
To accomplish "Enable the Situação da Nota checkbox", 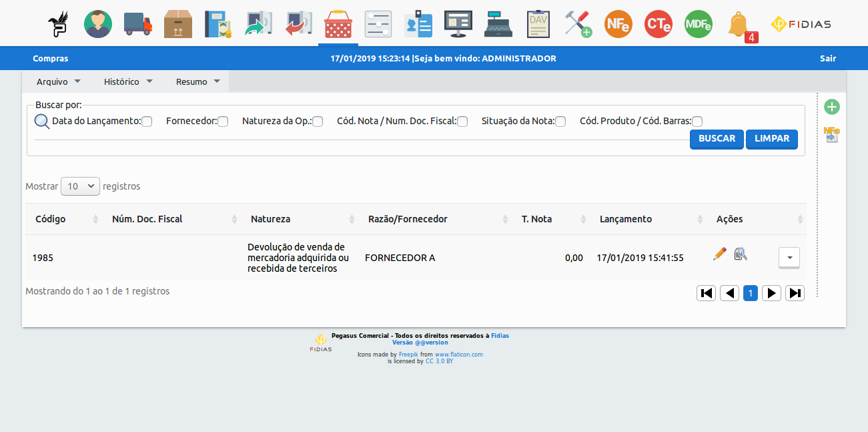I will [x=560, y=122].
